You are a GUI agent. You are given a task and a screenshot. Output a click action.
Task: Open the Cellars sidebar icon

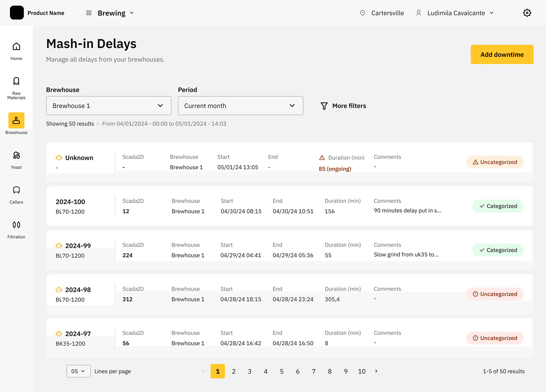coord(16,190)
